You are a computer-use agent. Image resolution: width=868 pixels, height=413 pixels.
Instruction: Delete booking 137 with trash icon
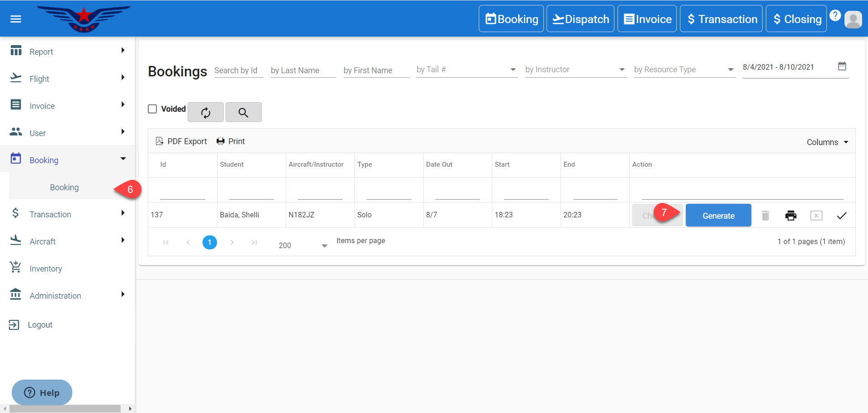(x=765, y=216)
